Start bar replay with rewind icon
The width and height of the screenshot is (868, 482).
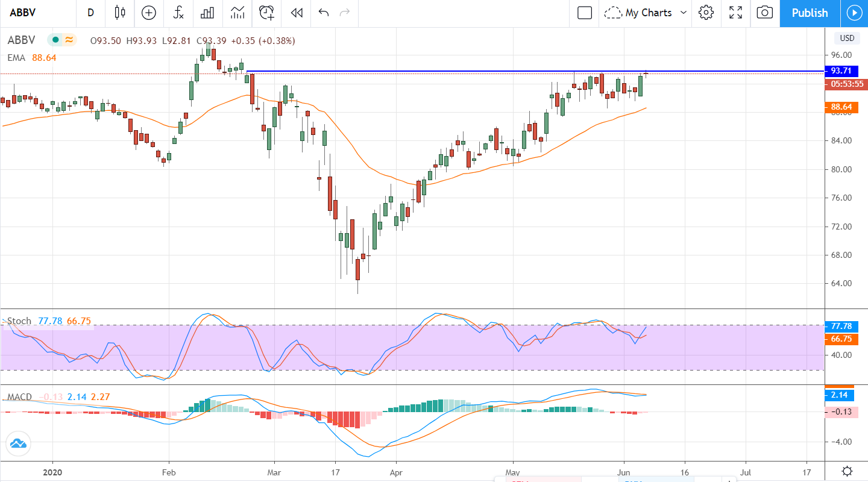(x=296, y=13)
